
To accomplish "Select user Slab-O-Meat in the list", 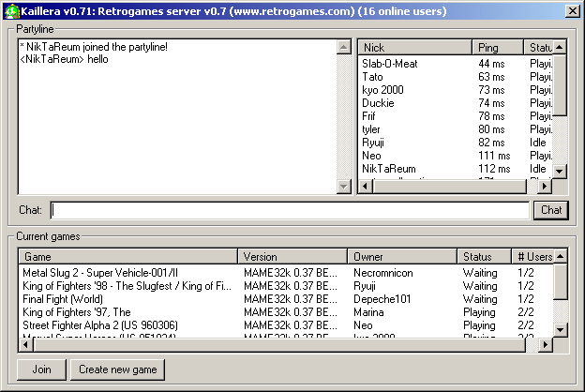I will tap(456, 64).
